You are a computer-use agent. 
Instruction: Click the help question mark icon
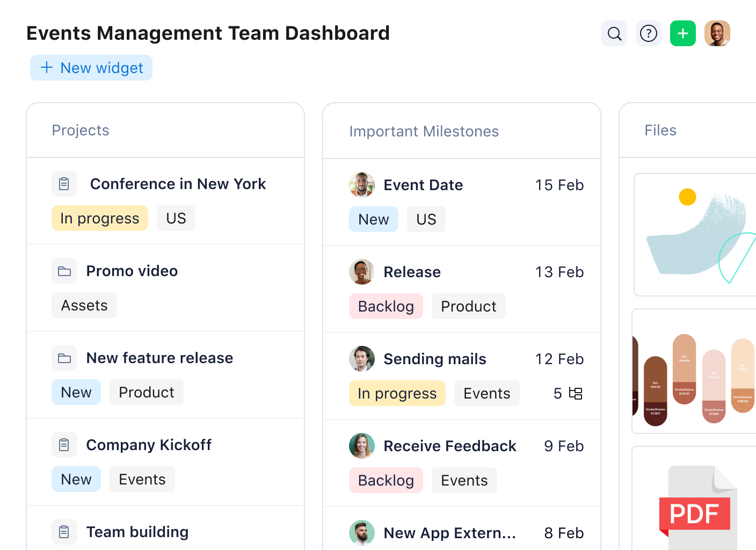coord(648,33)
